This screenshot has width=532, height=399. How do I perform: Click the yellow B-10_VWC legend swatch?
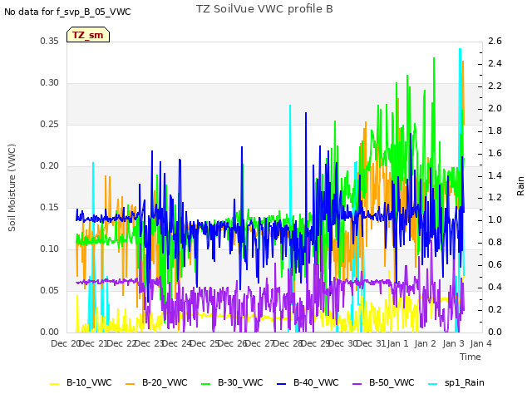tap(54, 383)
